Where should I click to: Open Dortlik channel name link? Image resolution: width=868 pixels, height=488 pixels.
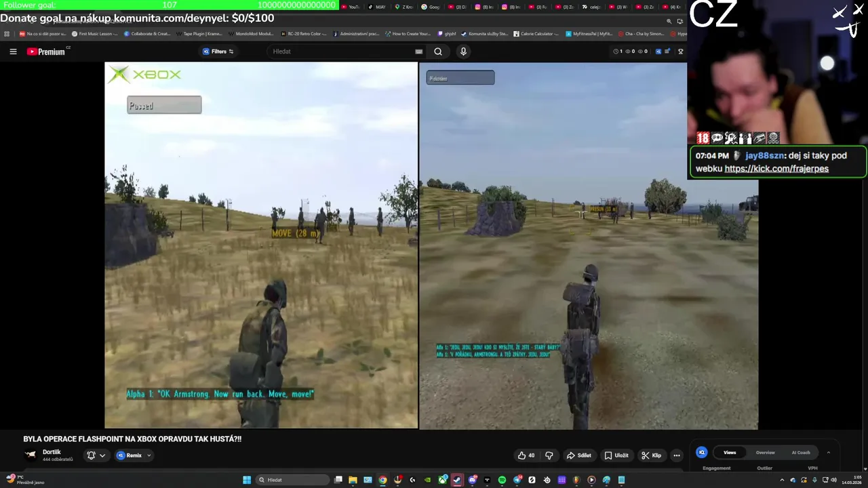52,452
